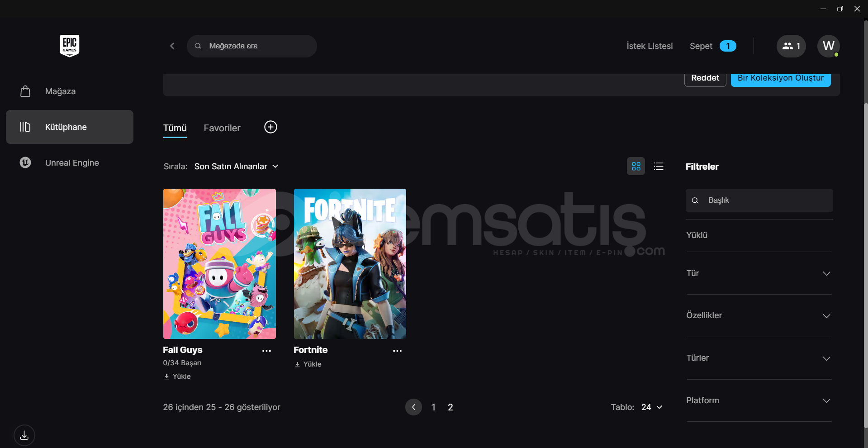Click the Başlık filter input
868x448 pixels.
point(759,200)
